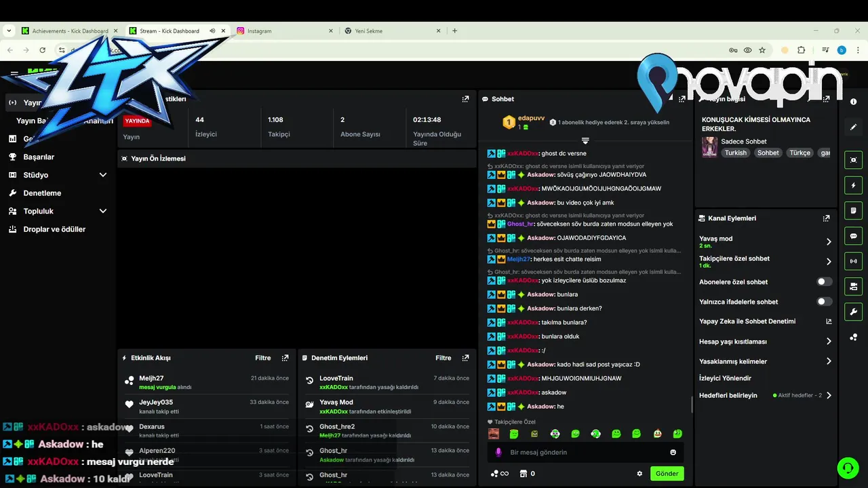
Task: Open the info icon in right sidebar
Action: click(853, 102)
